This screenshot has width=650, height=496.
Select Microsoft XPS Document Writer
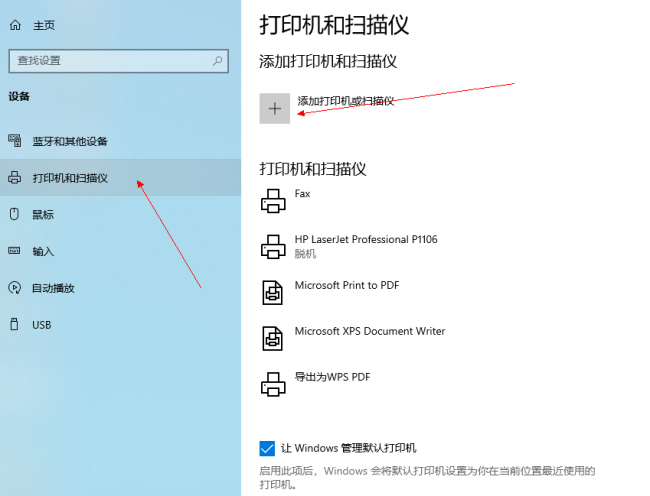pos(370,331)
